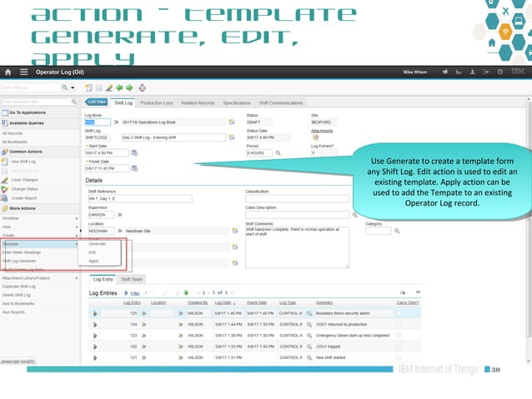Expand log entry row 122 details
Screen dimensions: 532x399
point(95,347)
